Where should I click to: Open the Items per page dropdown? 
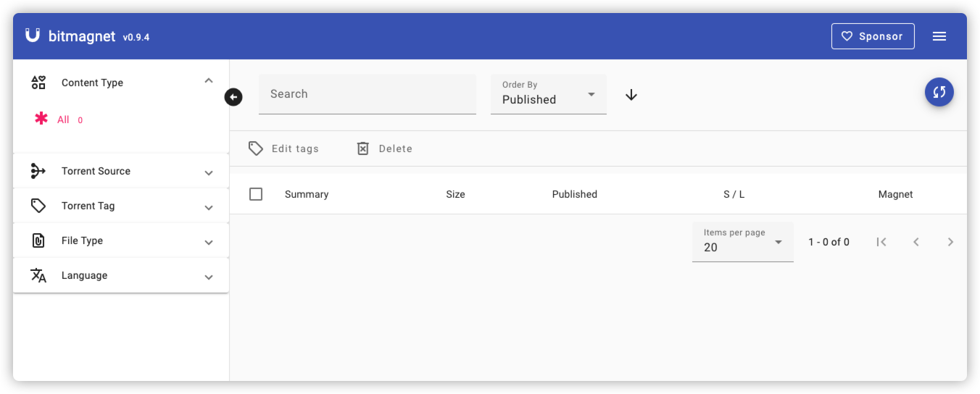[743, 242]
